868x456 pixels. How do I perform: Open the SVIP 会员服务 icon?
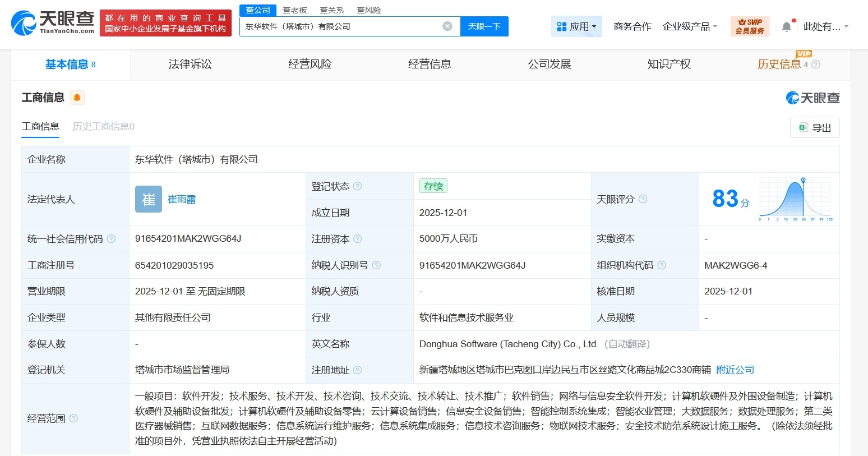750,25
